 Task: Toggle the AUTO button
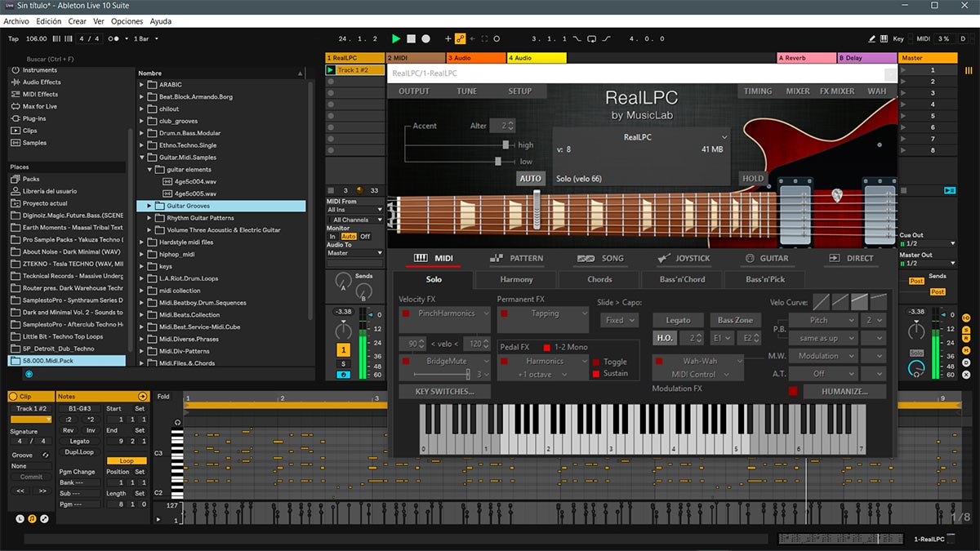530,178
